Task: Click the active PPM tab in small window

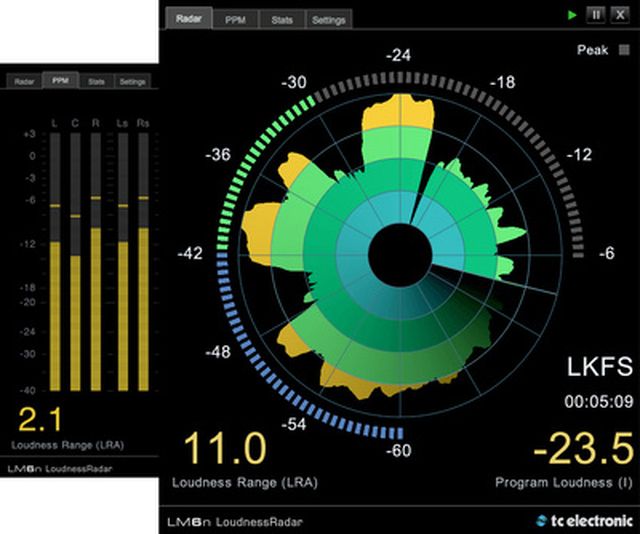Action: click(x=60, y=80)
